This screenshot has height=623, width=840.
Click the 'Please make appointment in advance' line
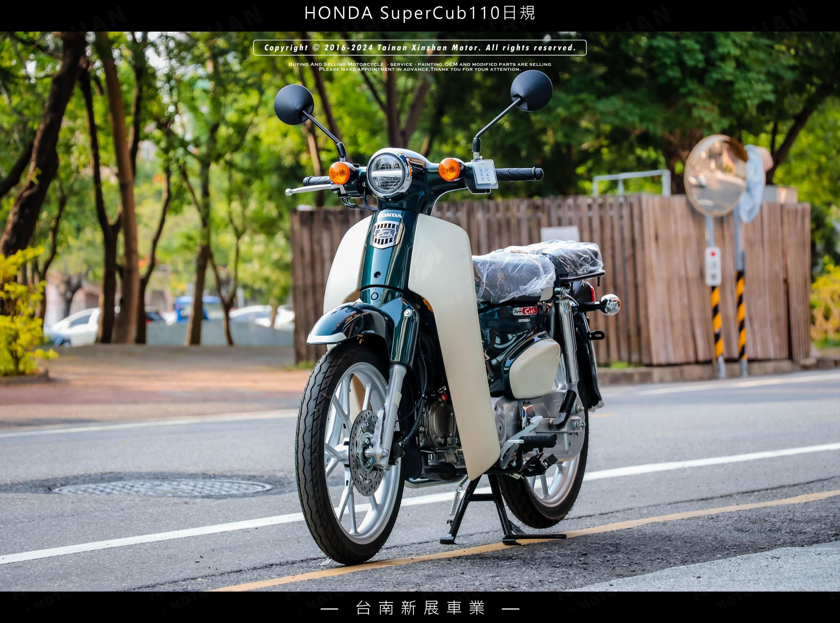pyautogui.click(x=420, y=69)
